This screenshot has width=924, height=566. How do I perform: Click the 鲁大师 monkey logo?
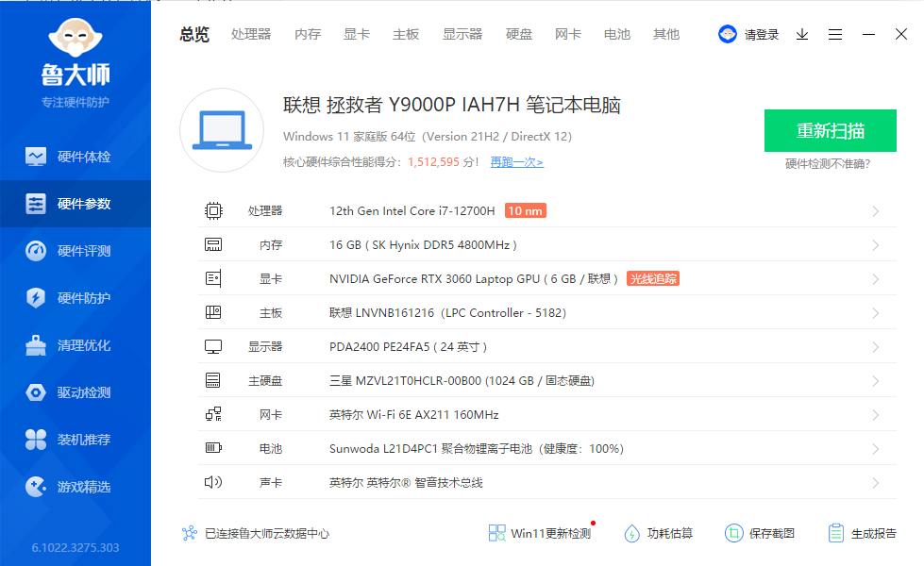(76, 37)
